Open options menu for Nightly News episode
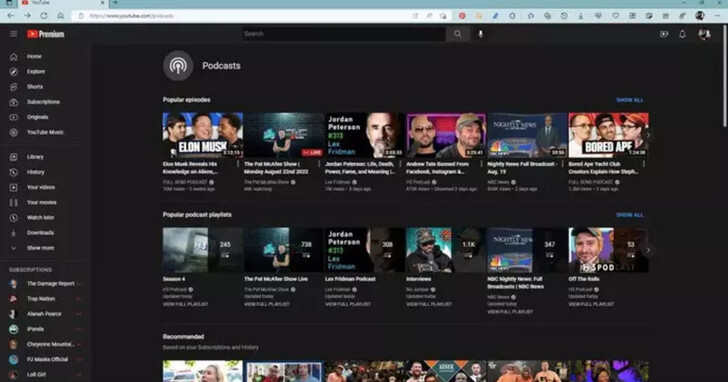The width and height of the screenshot is (728, 382). click(x=563, y=164)
